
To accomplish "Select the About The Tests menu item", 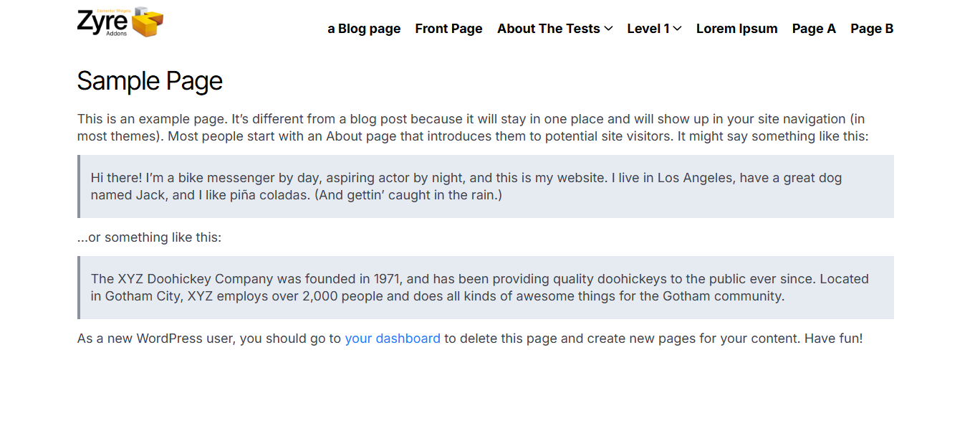I will [548, 29].
